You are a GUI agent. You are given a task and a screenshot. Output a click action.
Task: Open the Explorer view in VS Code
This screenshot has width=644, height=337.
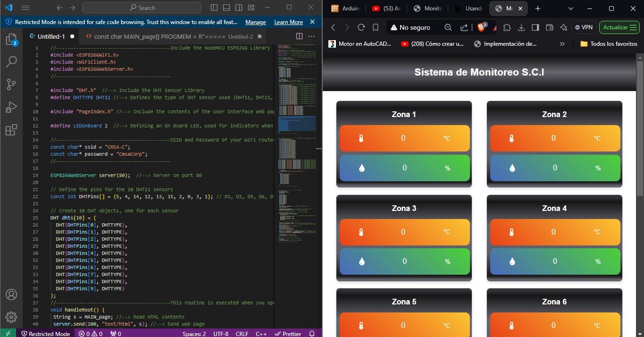tap(11, 40)
